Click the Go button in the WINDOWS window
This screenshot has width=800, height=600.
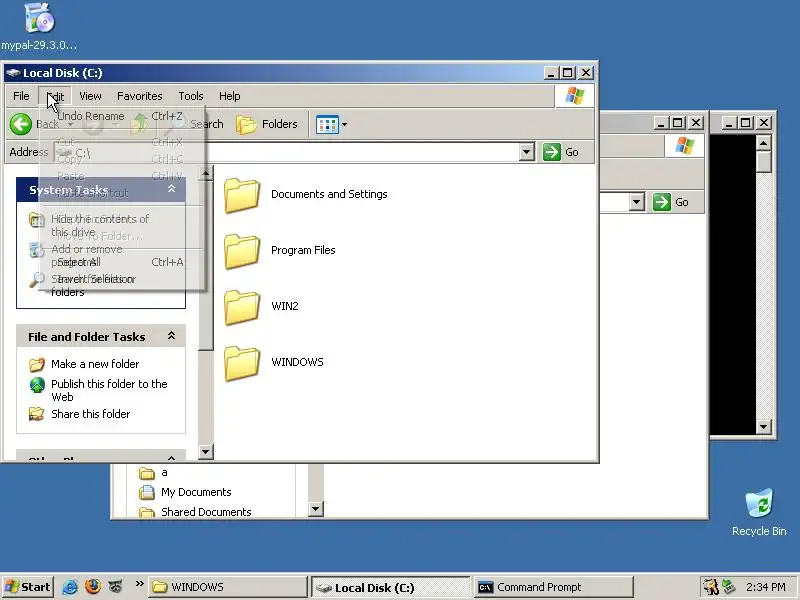click(x=671, y=202)
